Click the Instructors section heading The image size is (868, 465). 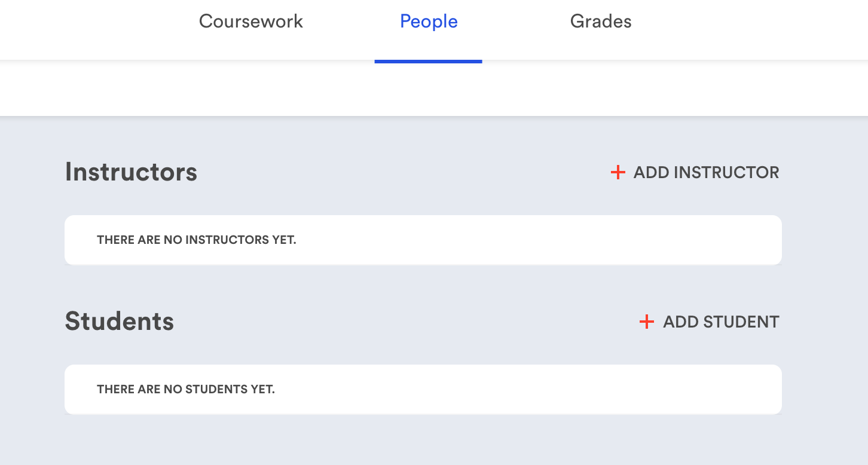[x=131, y=172]
